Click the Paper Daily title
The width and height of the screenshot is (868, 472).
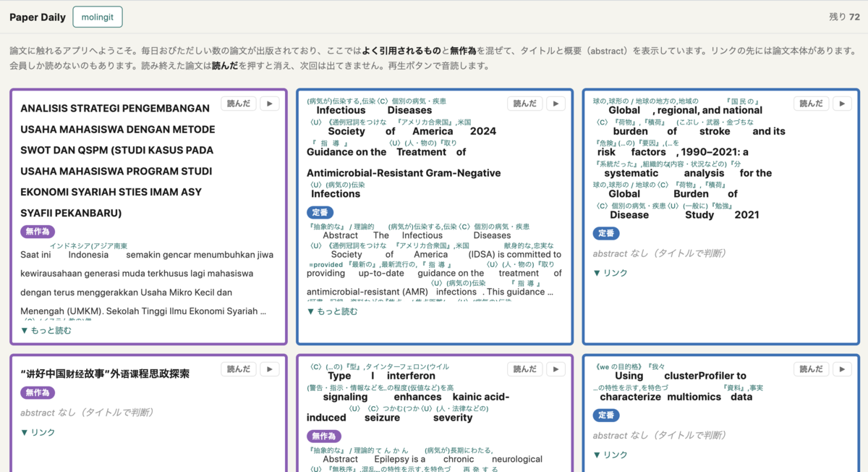[x=38, y=17]
